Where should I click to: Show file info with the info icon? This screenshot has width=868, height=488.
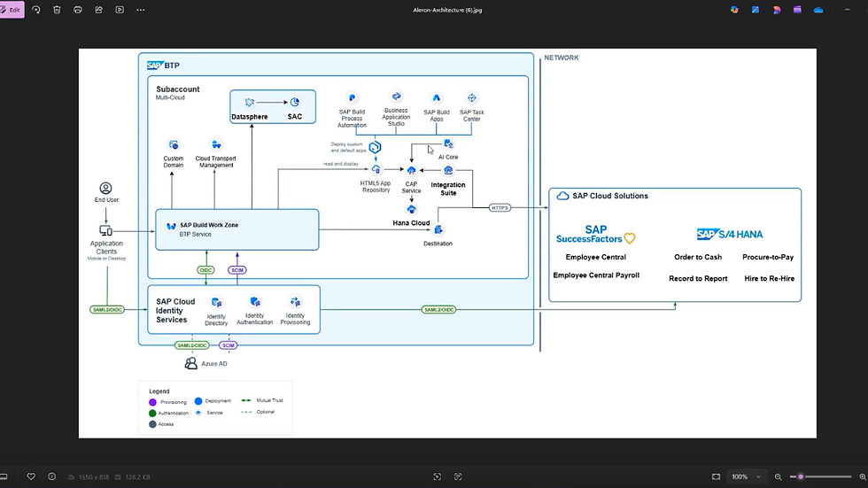pyautogui.click(x=51, y=476)
